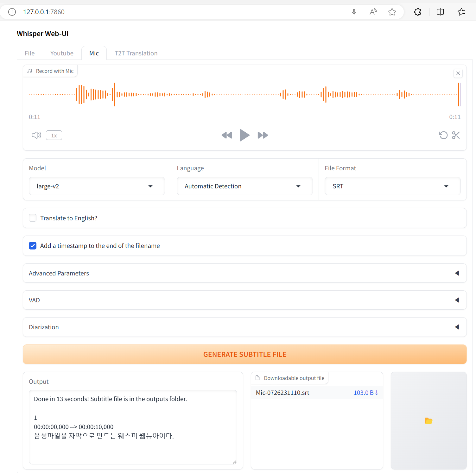This screenshot has width=476, height=473.
Task: Open the File Format dropdown showing SRT
Action: [392, 186]
